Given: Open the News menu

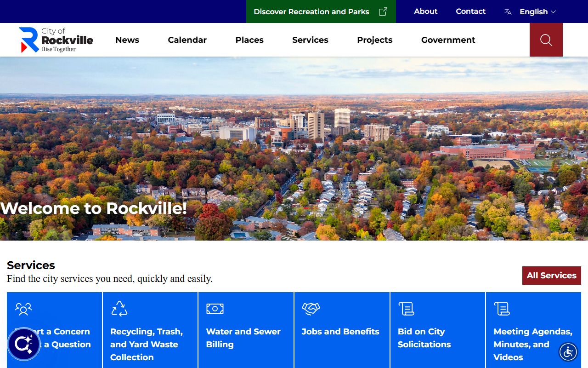Looking at the screenshot, I should 127,40.
